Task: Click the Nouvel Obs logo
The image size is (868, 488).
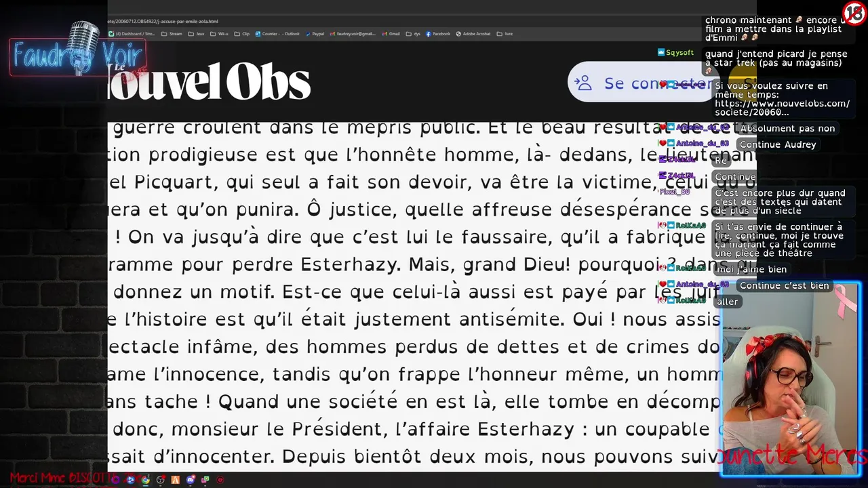Action: pos(209,81)
